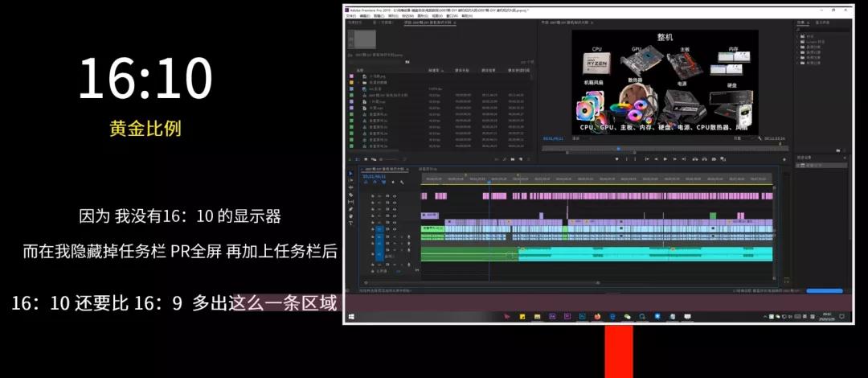Open the Windows Start menu
The height and width of the screenshot is (378, 868).
[351, 317]
